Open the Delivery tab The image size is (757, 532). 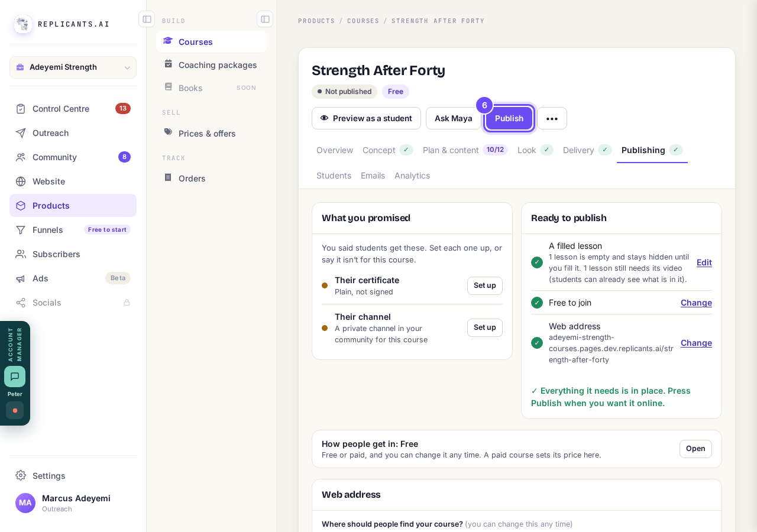point(587,150)
